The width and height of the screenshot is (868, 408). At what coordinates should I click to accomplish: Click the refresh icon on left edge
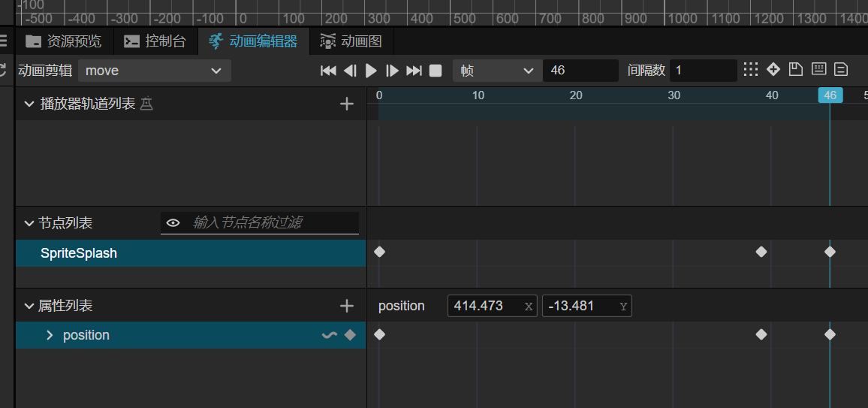click(x=3, y=70)
